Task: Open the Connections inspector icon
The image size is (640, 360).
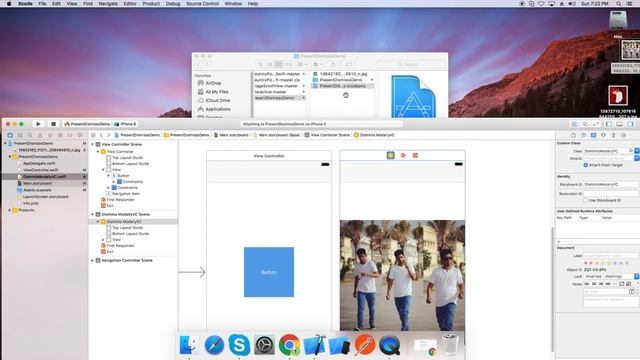Action: (x=623, y=135)
